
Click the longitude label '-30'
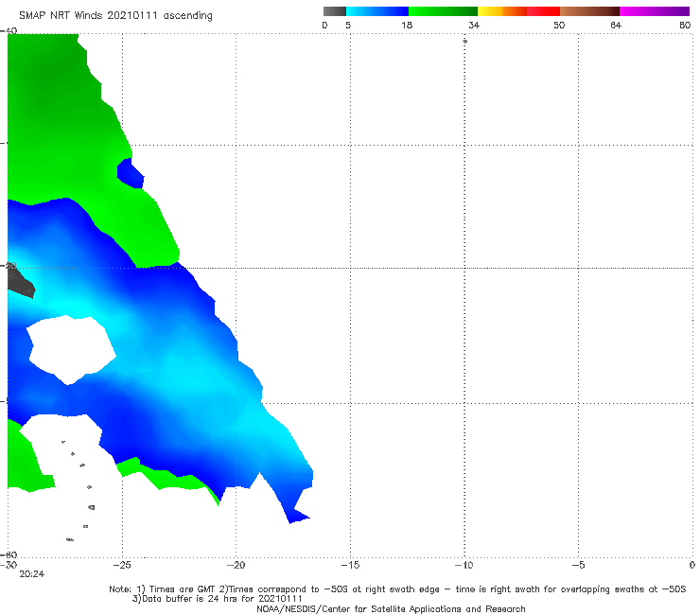[9, 565]
